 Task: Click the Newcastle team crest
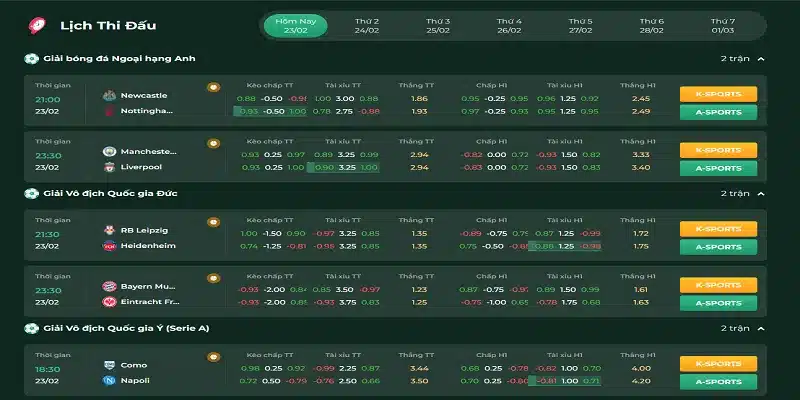pos(109,95)
